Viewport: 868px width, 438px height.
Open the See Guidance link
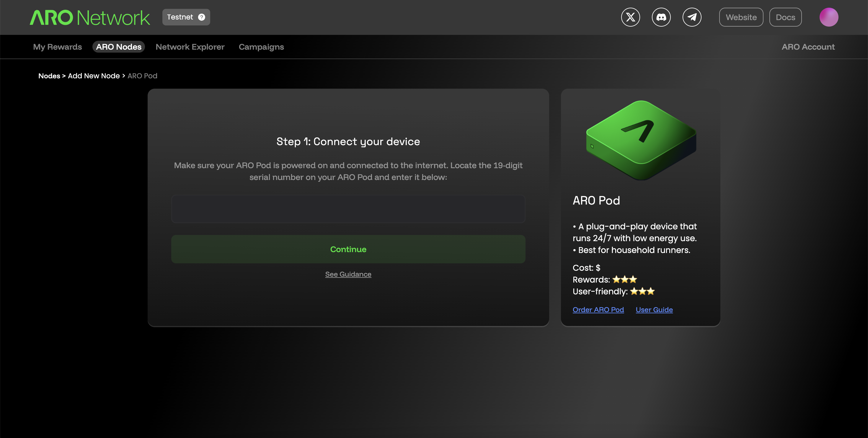click(348, 274)
